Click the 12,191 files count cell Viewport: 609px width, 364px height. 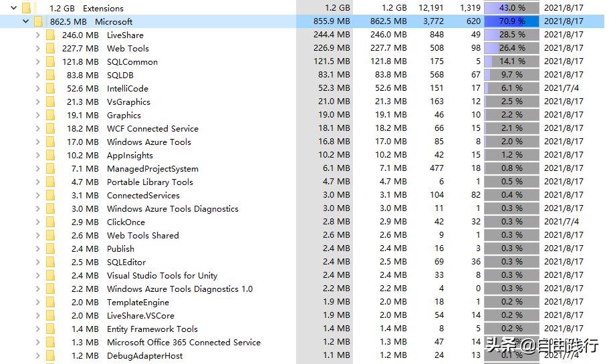click(431, 8)
